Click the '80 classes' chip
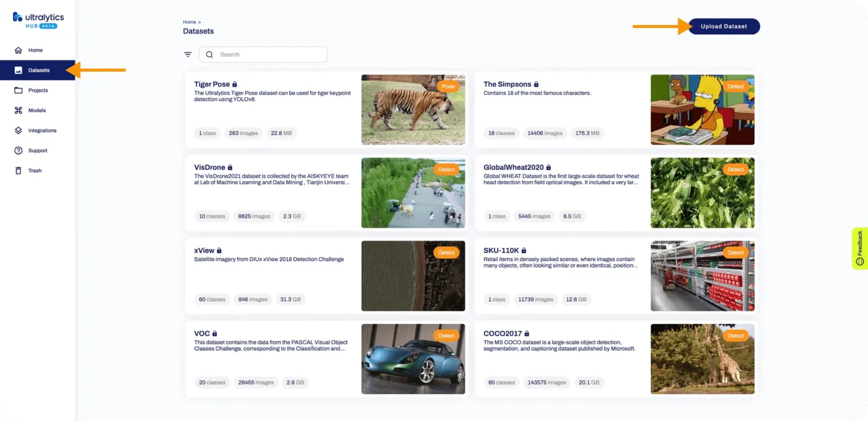Image resolution: width=868 pixels, height=422 pixels. (502, 382)
